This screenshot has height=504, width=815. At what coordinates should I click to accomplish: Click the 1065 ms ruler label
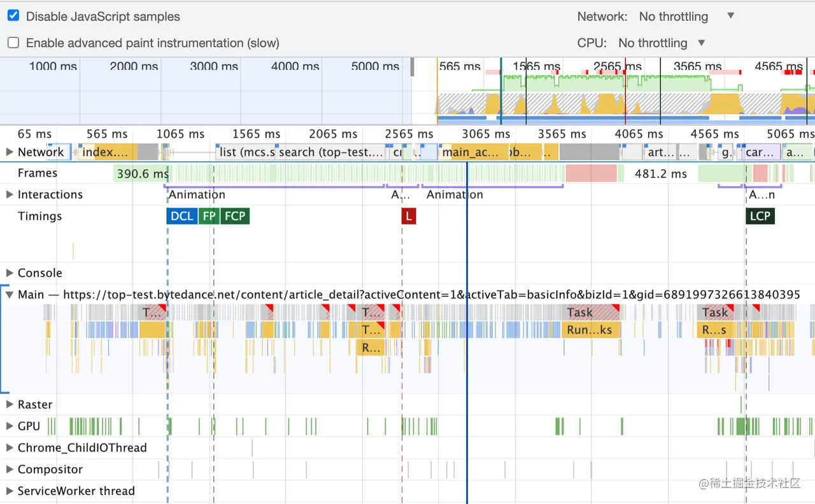180,134
